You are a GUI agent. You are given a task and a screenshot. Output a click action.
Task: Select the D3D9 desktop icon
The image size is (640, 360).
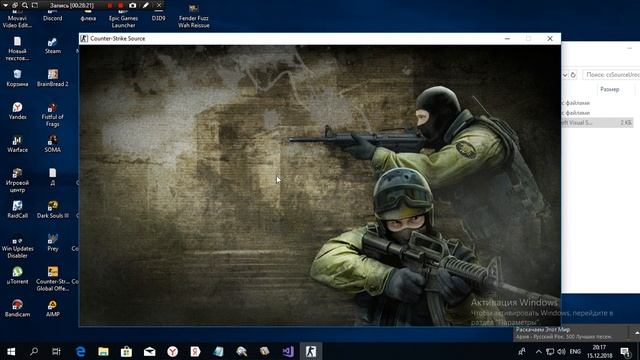158,16
